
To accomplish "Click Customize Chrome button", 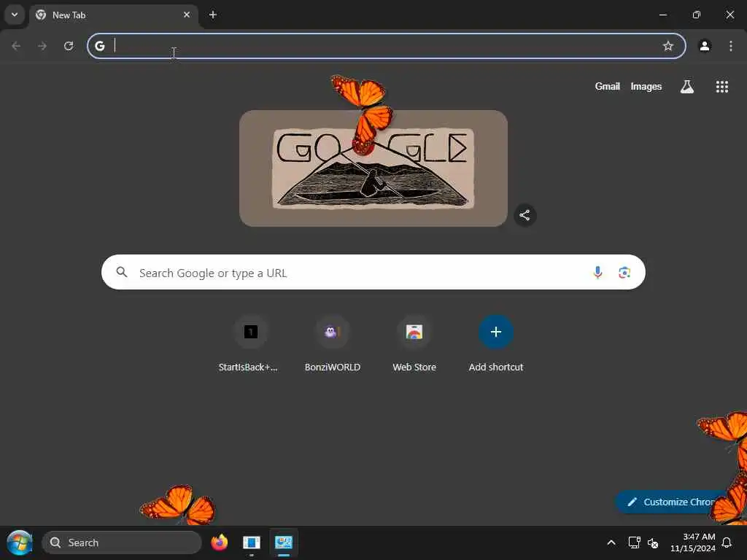I will click(672, 502).
